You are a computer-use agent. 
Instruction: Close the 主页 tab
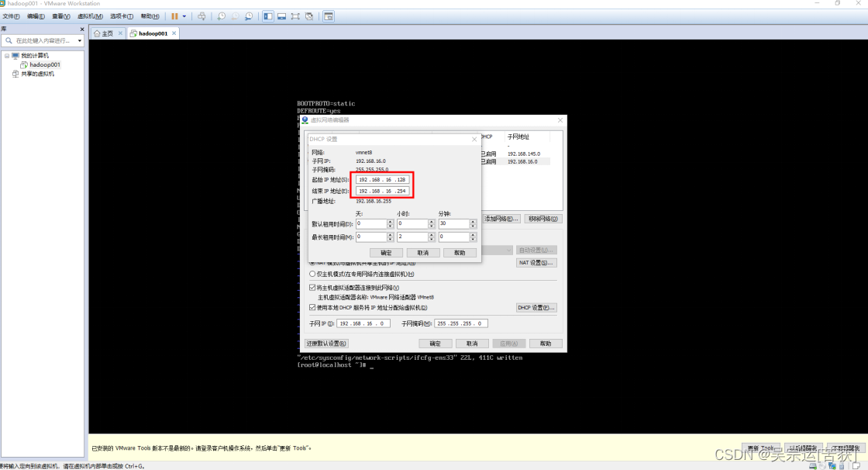click(120, 33)
